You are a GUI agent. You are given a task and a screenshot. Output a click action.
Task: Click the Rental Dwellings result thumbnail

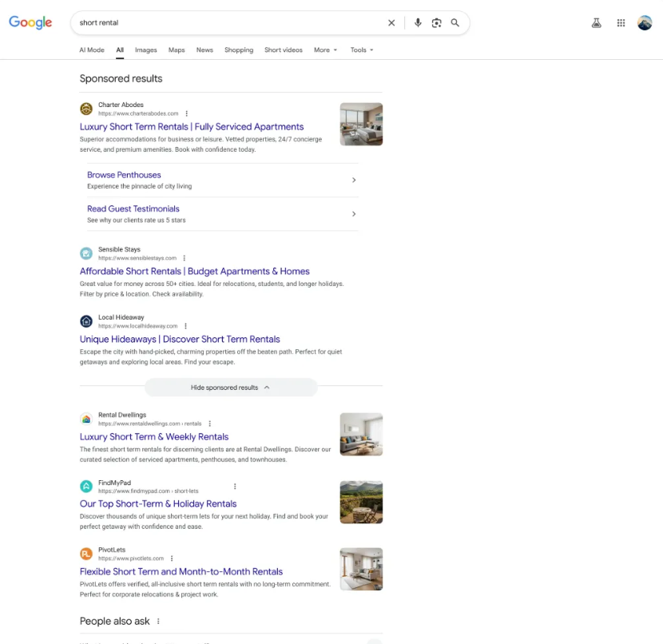[360, 434]
